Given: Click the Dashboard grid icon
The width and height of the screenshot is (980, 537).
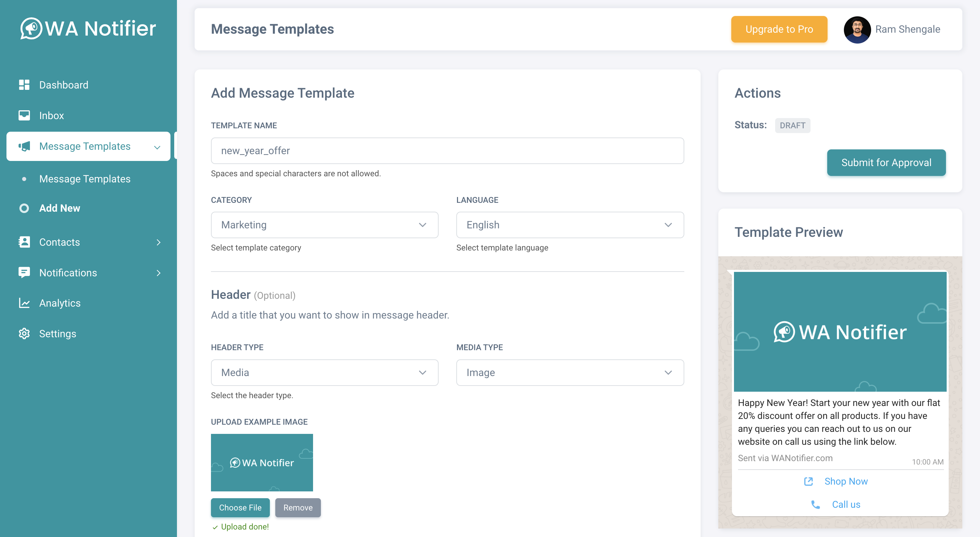Looking at the screenshot, I should pyautogui.click(x=24, y=85).
